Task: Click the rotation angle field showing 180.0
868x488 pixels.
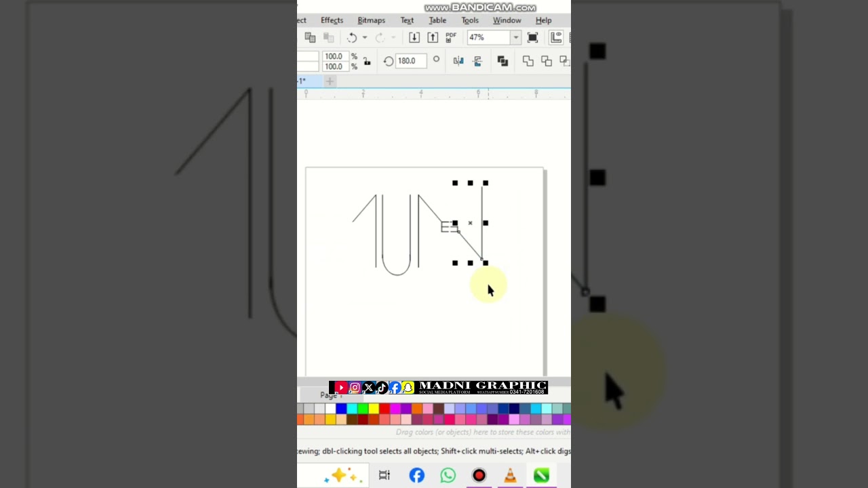Action: [411, 61]
